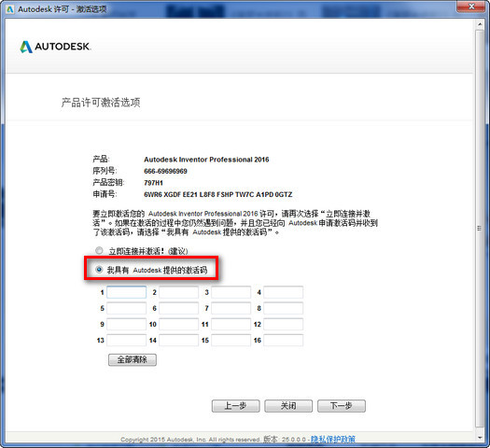This screenshot has height=448, width=490.
Task: Click the Autodesk logo in header
Action: pyautogui.click(x=55, y=47)
